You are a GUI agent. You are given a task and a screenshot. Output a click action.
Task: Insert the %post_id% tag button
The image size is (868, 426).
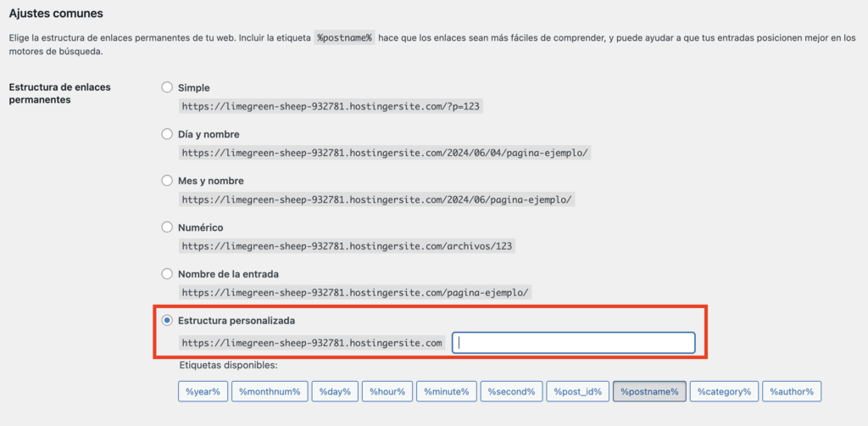tap(578, 391)
